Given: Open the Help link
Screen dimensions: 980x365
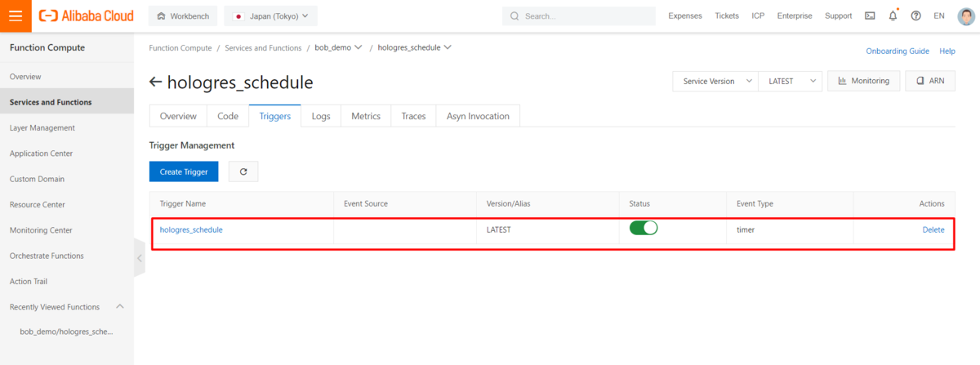Looking at the screenshot, I should (947, 51).
